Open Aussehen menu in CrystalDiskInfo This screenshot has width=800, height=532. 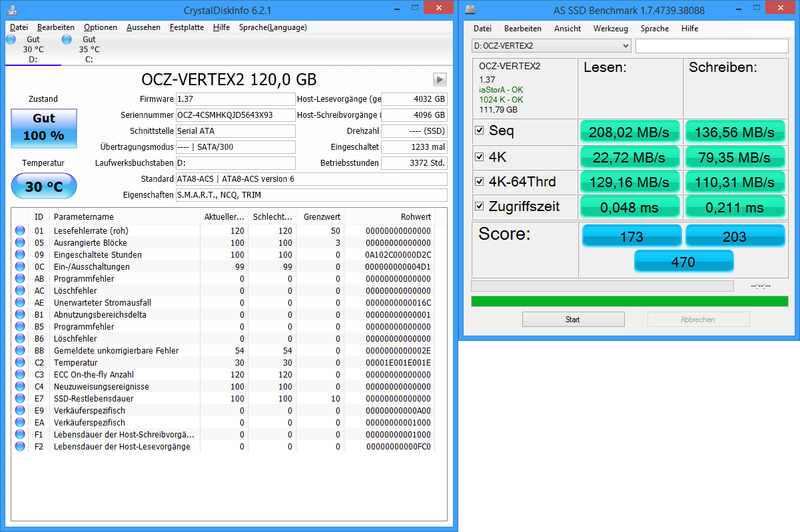pos(143,27)
